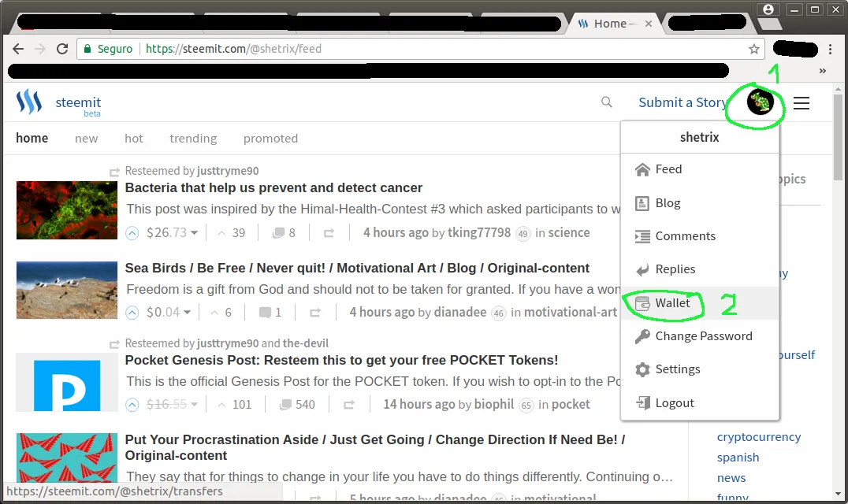Visit the-devil profile in resteem line
Viewport: 848px width, 504px height.
(x=305, y=343)
